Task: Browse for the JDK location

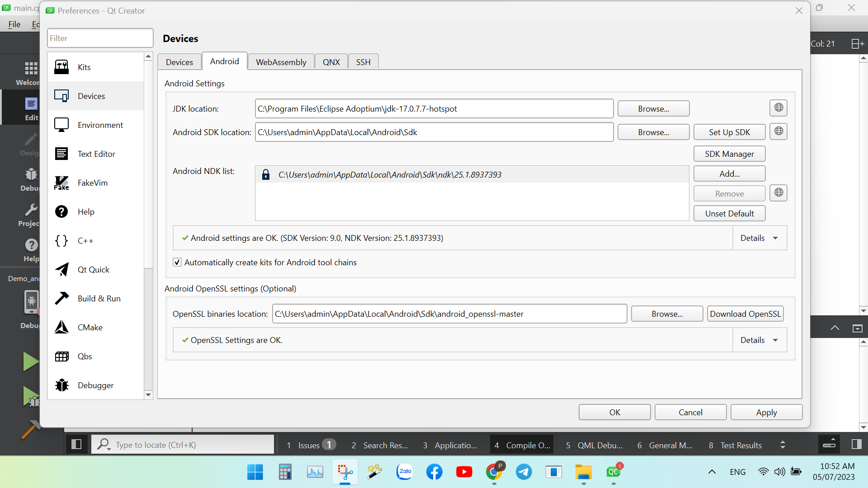Action: [x=653, y=109]
